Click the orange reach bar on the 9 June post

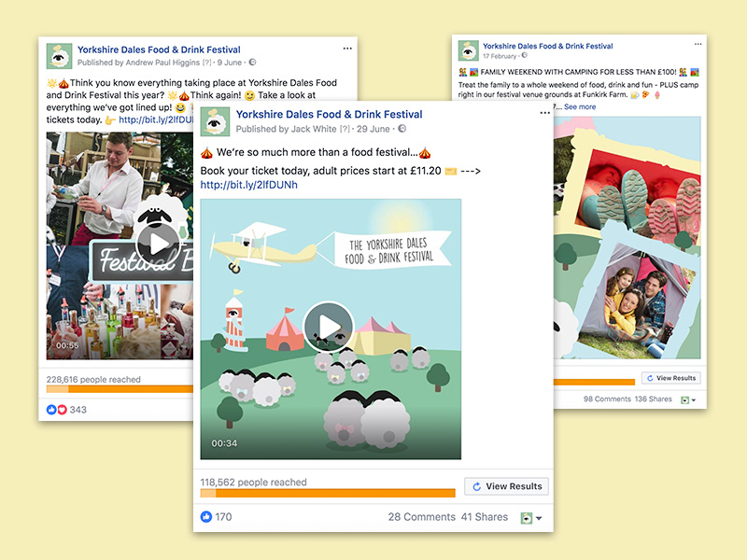pos(120,389)
